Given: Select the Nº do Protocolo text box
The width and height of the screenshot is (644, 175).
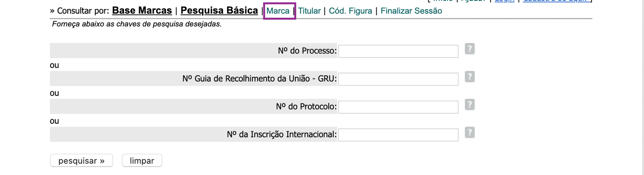Looking at the screenshot, I should tap(398, 107).
